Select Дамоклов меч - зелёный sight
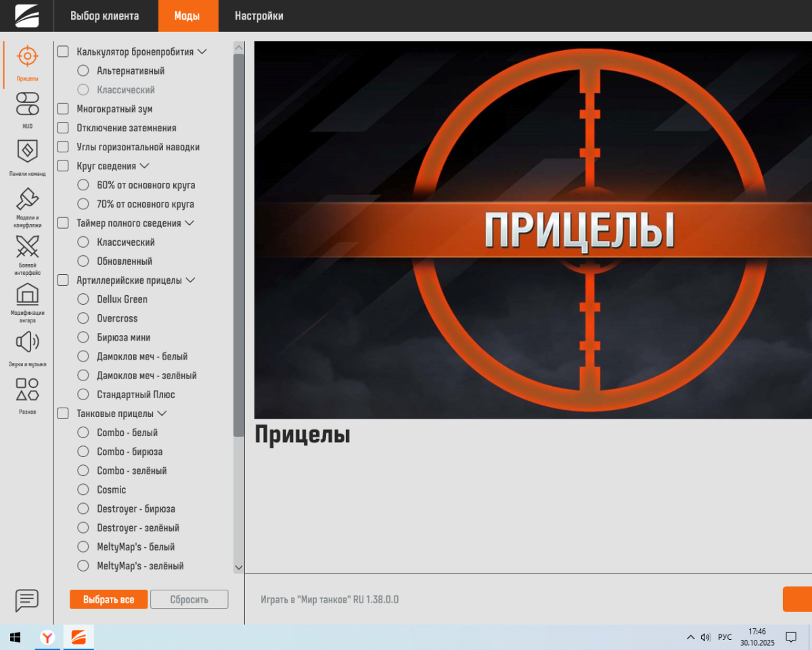 pos(83,375)
